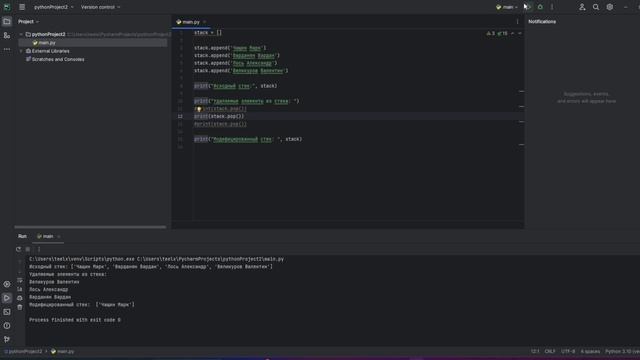640x360 pixels.
Task: Open the Project tool window icon
Action: (7, 21)
